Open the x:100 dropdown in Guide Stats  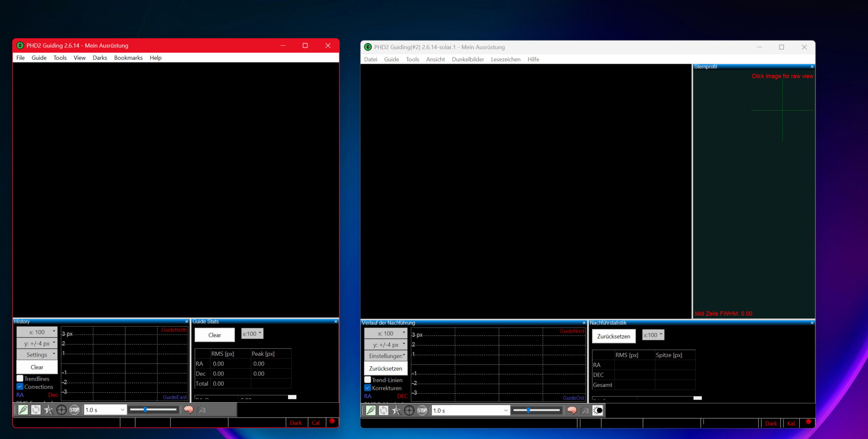coord(252,334)
